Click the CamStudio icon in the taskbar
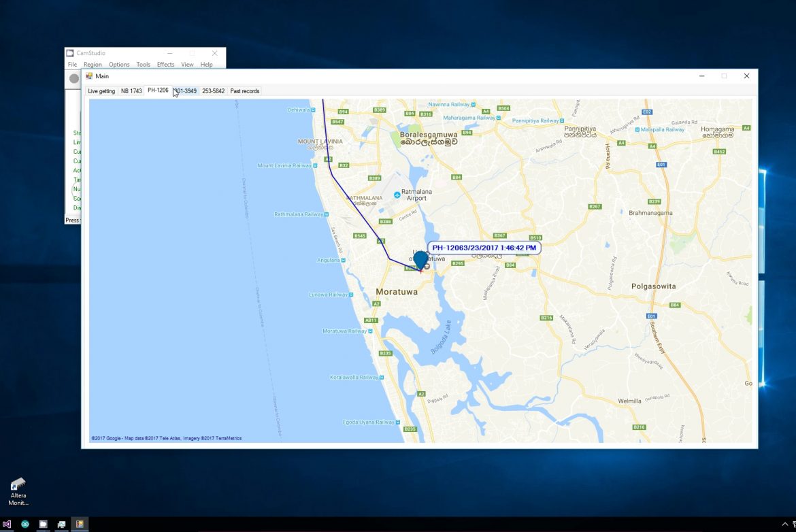The width and height of the screenshot is (796, 532). [43, 525]
